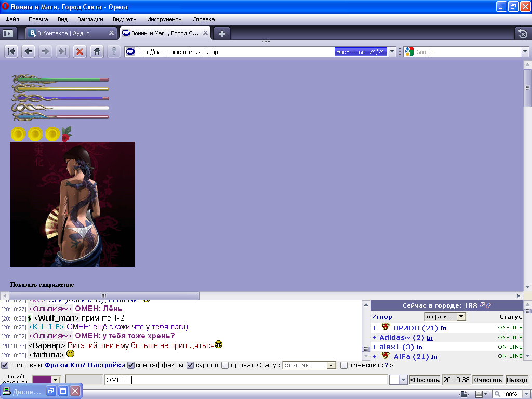Open the zoom 100% dropdown
The width and height of the screenshot is (532, 399).
tap(526, 394)
